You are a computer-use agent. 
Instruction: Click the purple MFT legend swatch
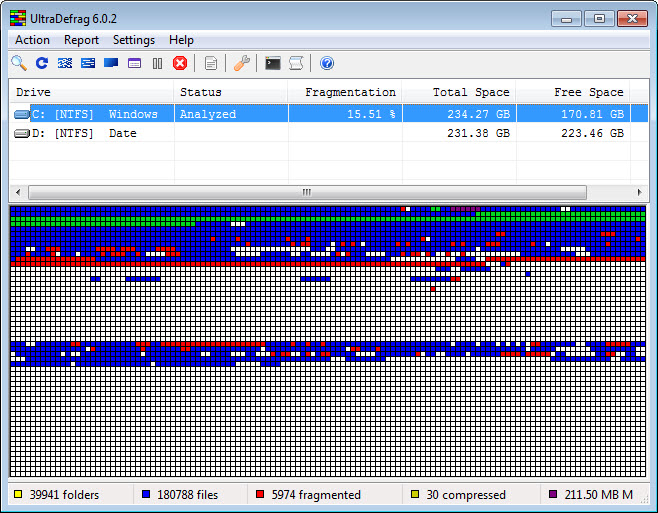tap(553, 494)
